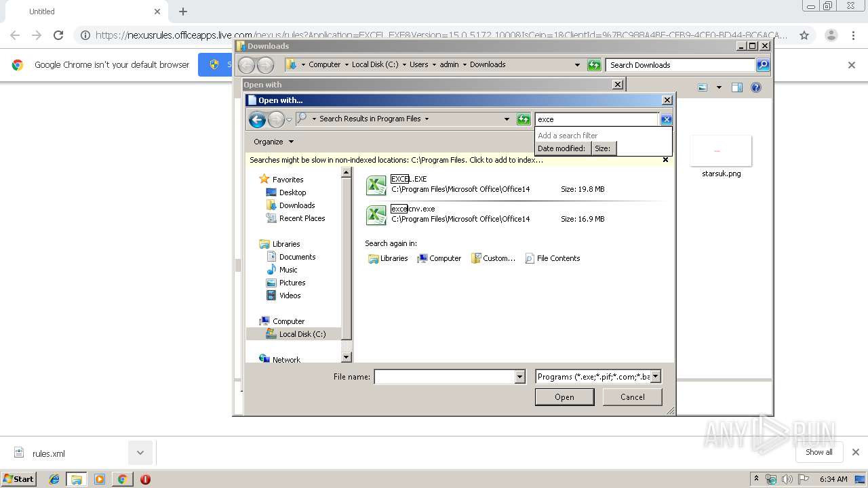Open the rules.xml download options arrow
The width and height of the screenshot is (868, 488).
coord(140,453)
